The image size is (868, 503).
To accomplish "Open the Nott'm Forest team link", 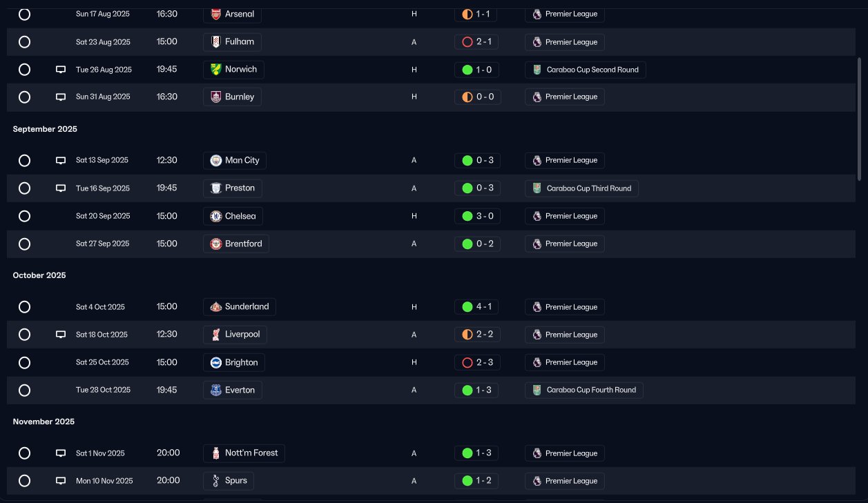I will coord(244,453).
